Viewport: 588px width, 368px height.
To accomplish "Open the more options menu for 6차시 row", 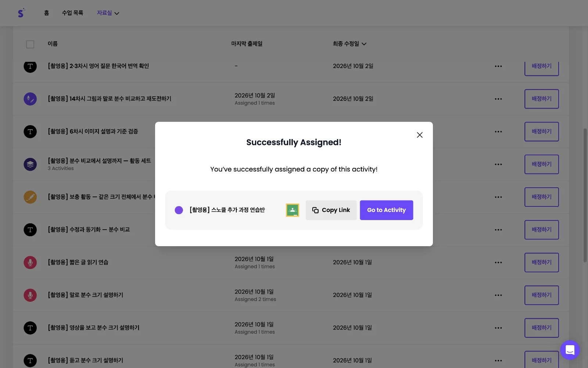I will [498, 132].
